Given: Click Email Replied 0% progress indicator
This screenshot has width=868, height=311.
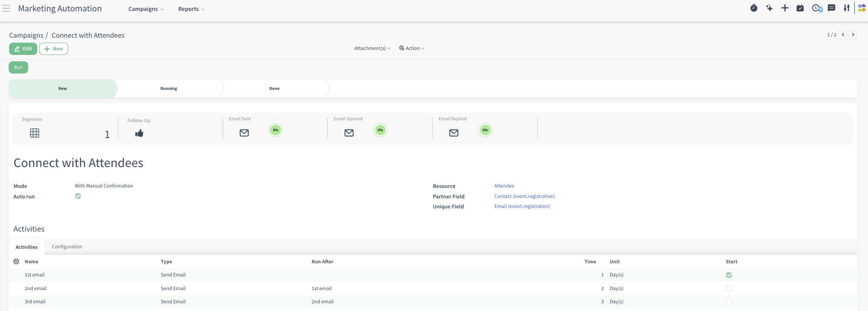Looking at the screenshot, I should [486, 130].
